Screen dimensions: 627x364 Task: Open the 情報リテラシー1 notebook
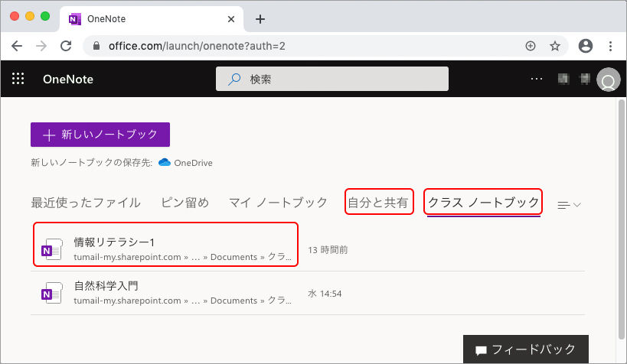[x=113, y=242]
